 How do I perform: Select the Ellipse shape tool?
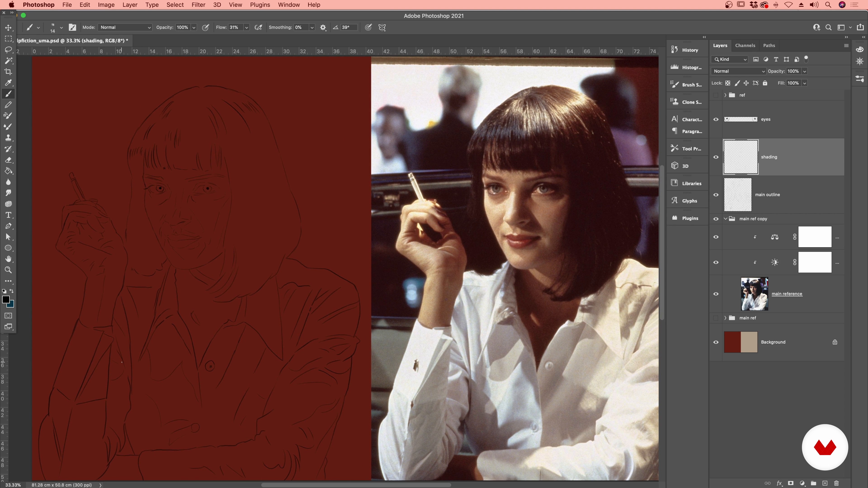(8, 248)
